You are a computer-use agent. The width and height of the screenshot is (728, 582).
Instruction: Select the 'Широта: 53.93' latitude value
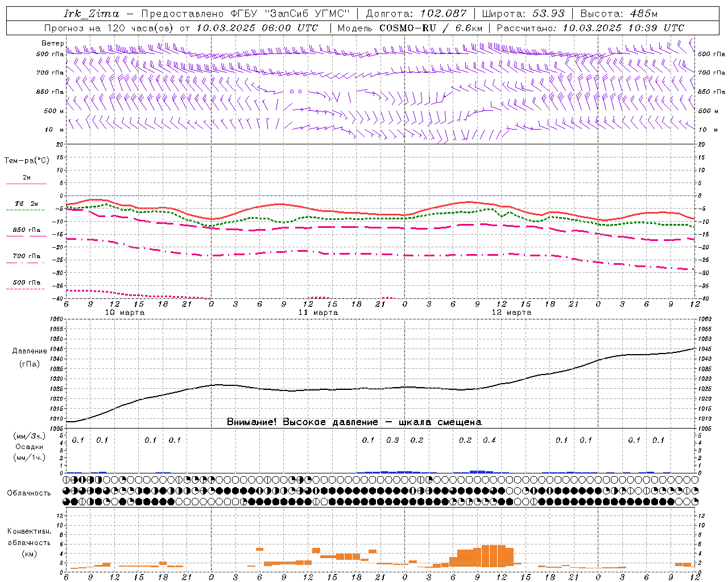tap(523, 14)
